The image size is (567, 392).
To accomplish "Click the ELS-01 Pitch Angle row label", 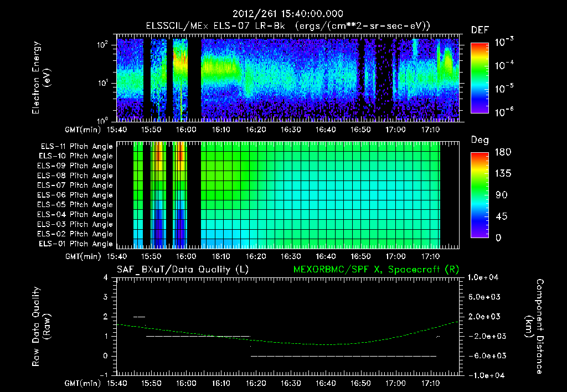I will [x=76, y=244].
